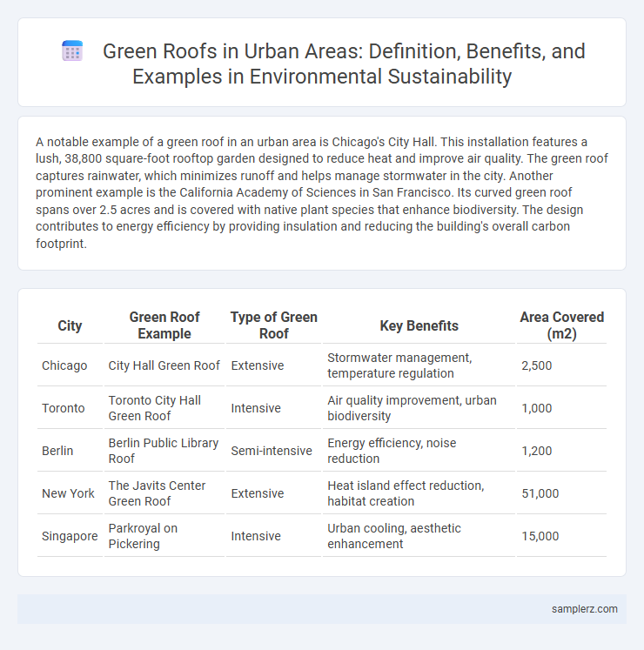Click the Chicago city cell
This screenshot has height=650, width=644.
70,365
